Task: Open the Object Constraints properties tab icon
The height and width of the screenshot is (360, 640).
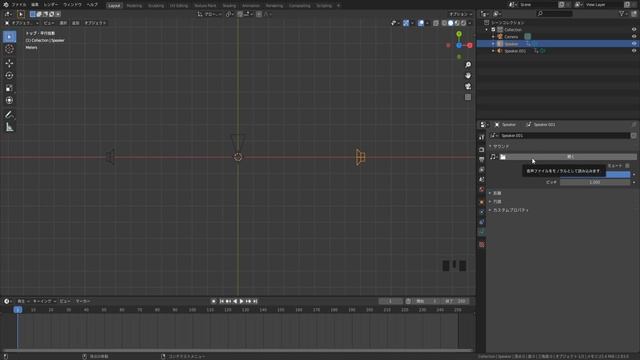Action: click(482, 222)
